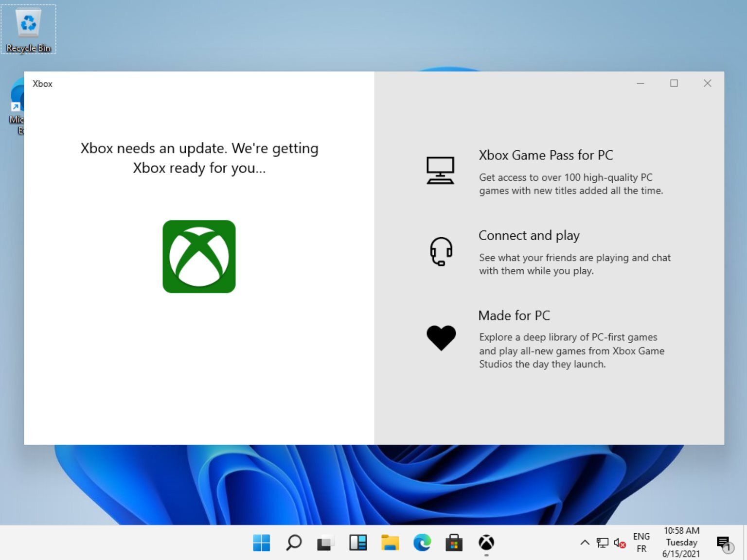747x560 pixels.
Task: Select the Recycle Bin desktop icon
Action: tap(28, 29)
